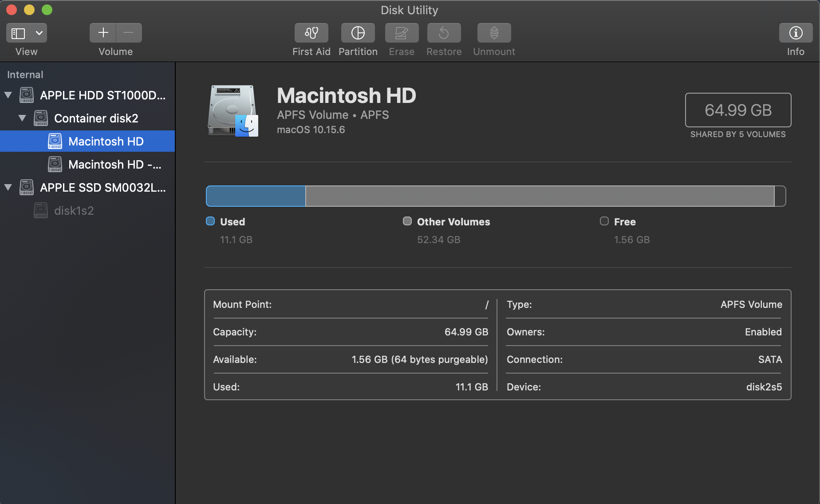
Task: Click the 64.99 GB capacity box
Action: (x=738, y=110)
